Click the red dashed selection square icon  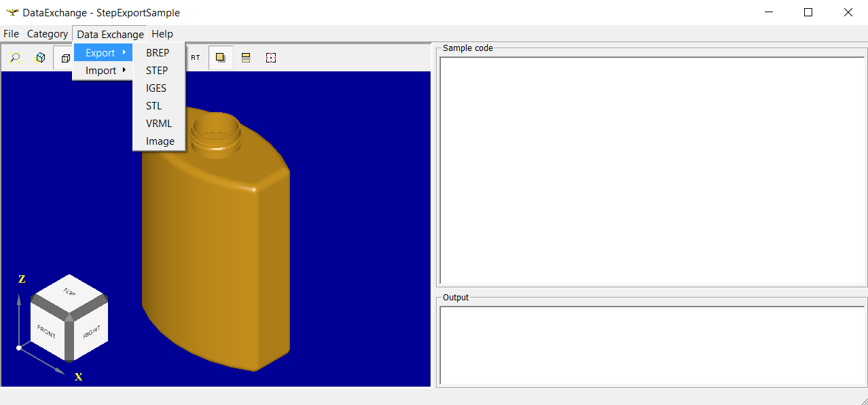[x=271, y=58]
